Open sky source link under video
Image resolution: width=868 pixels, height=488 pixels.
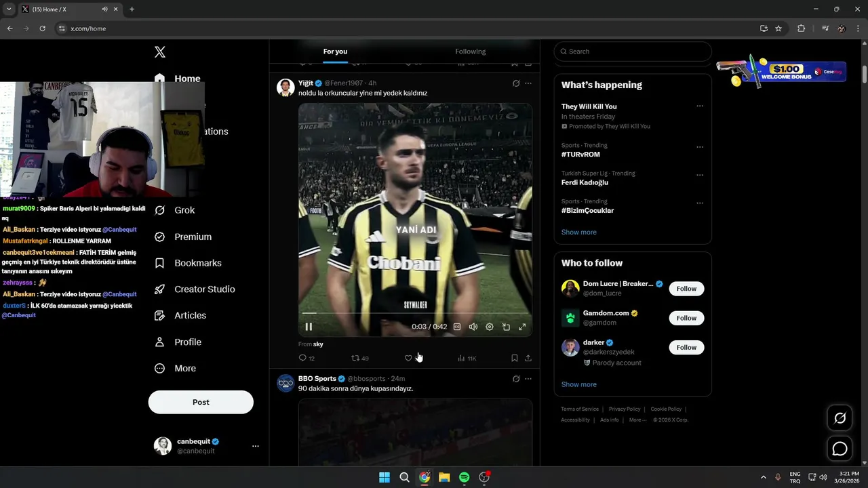coord(318,344)
